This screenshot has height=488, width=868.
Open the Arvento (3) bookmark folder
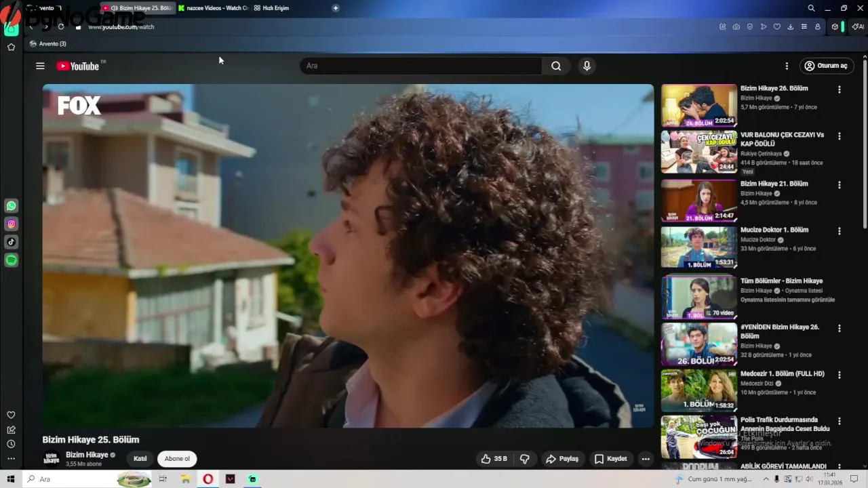point(48,43)
